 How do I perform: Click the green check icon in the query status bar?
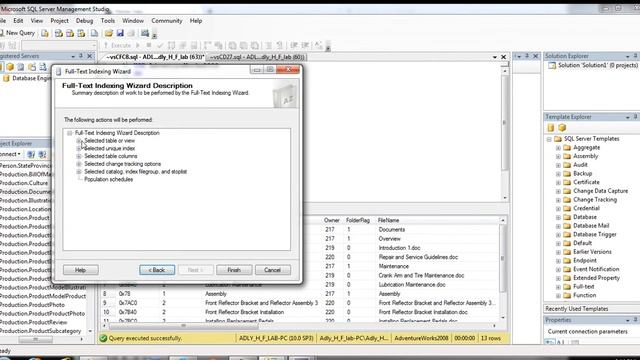pyautogui.click(x=103, y=338)
